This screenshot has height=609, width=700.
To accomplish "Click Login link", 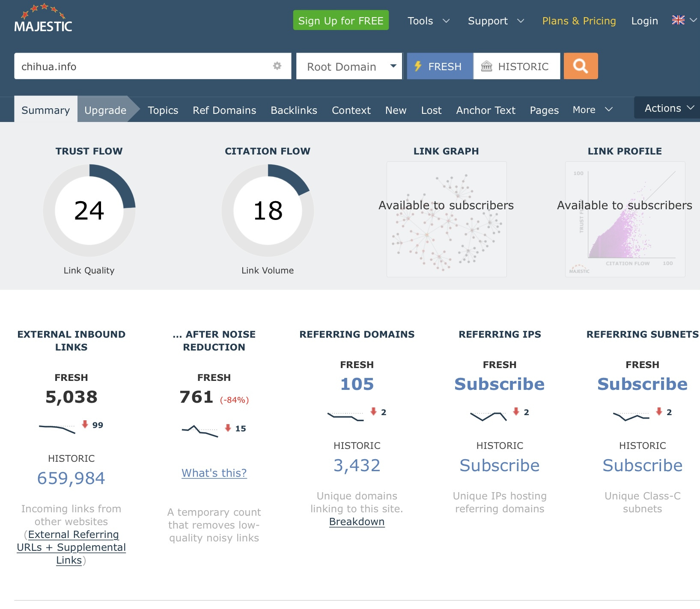I will pos(644,21).
